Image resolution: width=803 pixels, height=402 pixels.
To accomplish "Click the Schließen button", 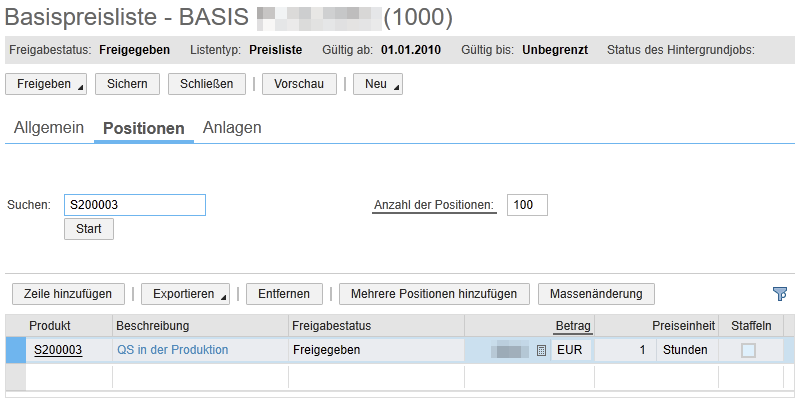I will [206, 84].
